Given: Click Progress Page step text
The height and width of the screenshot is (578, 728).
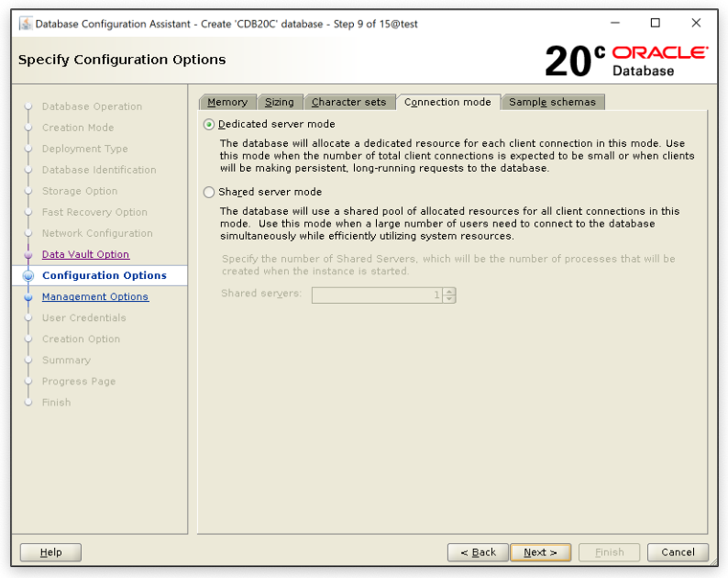Looking at the screenshot, I should 79,382.
